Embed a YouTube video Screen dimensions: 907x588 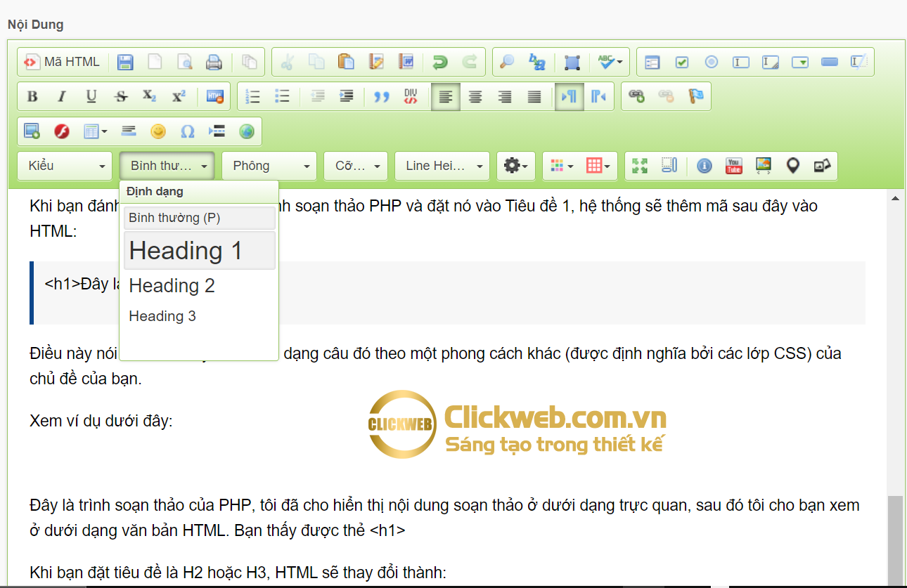tap(734, 166)
